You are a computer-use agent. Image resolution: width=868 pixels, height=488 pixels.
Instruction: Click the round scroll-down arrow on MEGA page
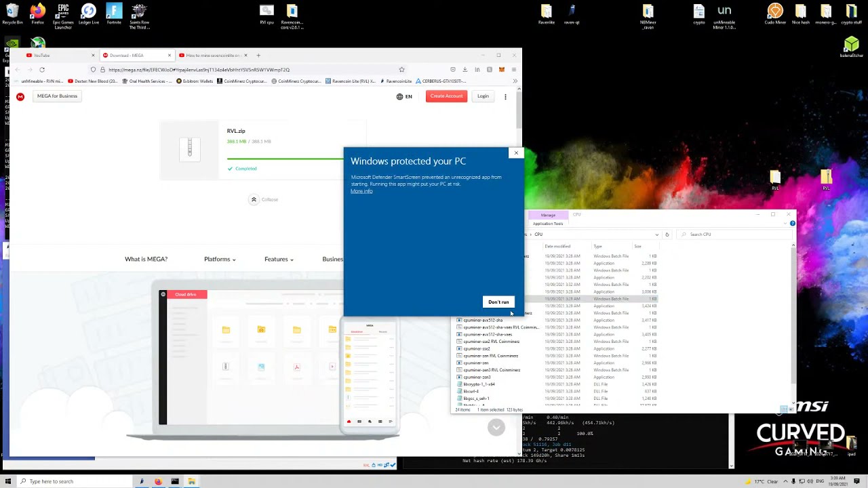(x=496, y=427)
